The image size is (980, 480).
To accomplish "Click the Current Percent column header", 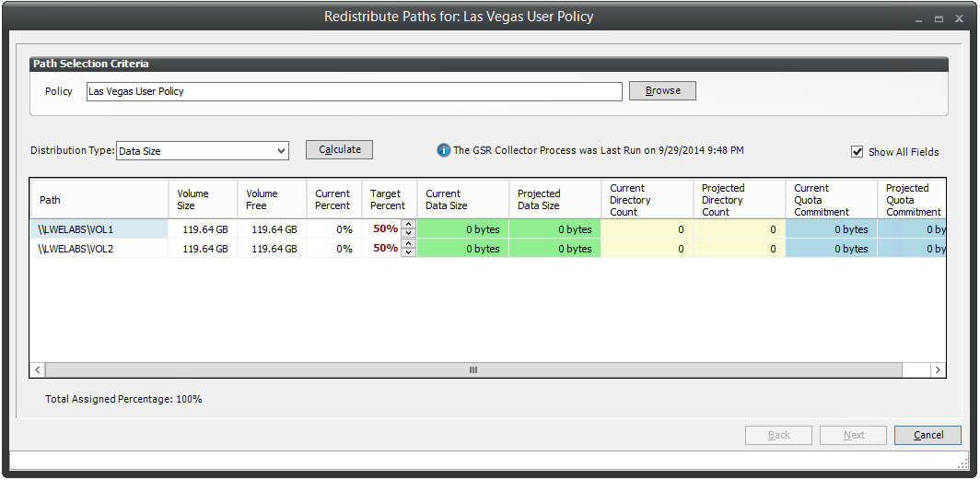I will [x=333, y=199].
